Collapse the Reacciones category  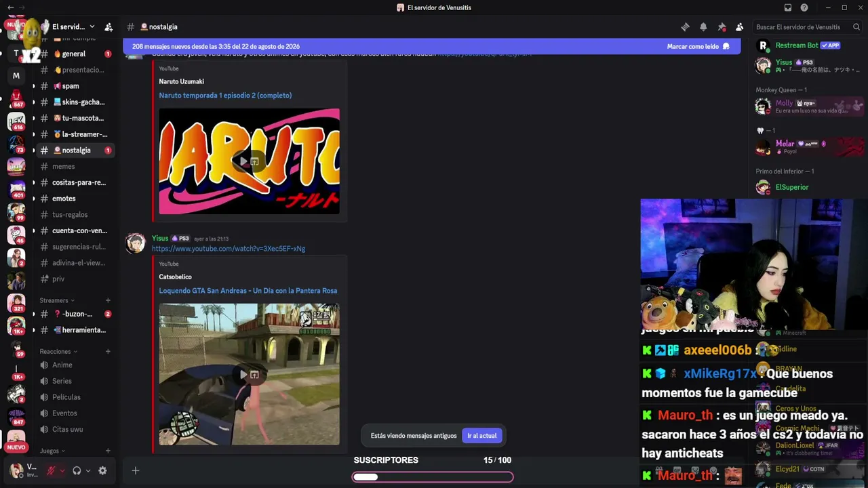[x=58, y=352]
